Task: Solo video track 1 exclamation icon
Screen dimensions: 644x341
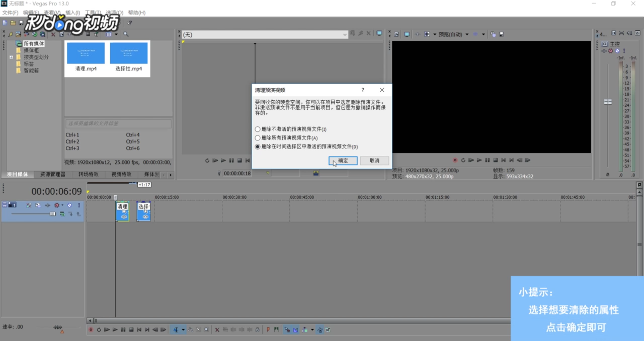Action: click(79, 205)
